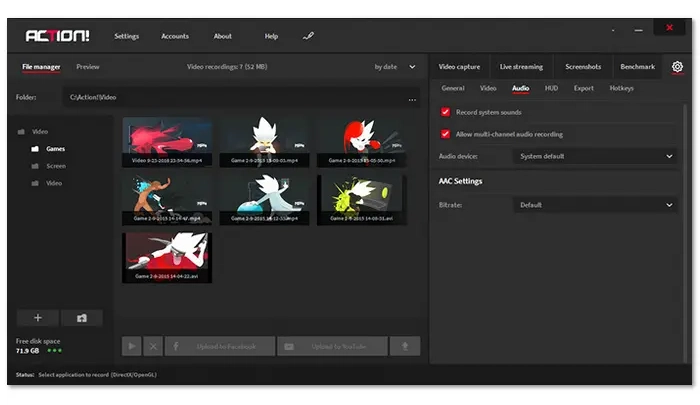Viewport: 700px width, 405px height.
Task: Click the Upload to Facebook button
Action: tap(220, 346)
